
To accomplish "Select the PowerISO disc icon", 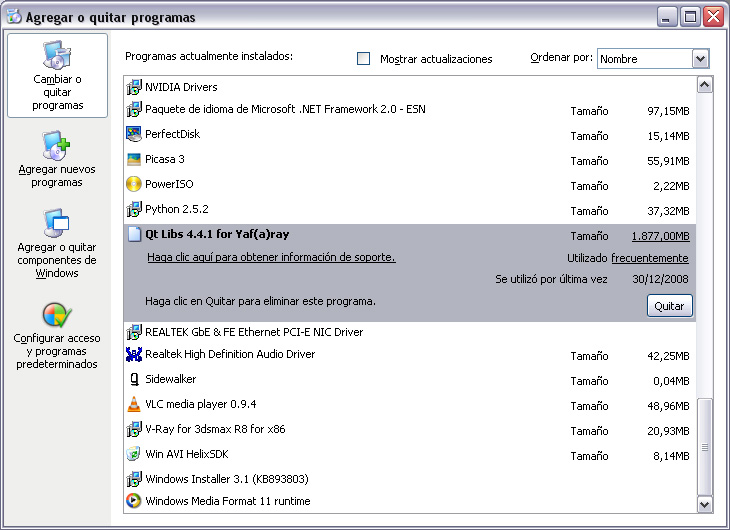I will [x=134, y=184].
